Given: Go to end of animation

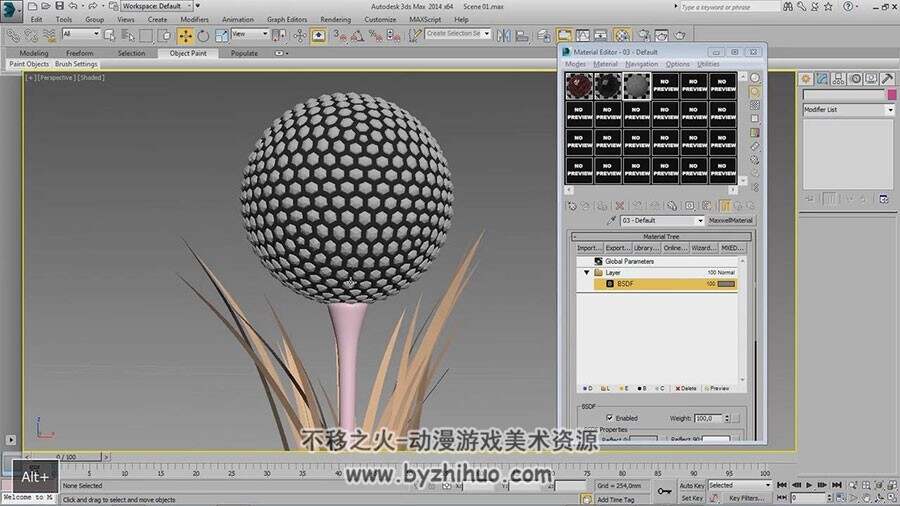Looking at the screenshot, I should tap(837, 485).
